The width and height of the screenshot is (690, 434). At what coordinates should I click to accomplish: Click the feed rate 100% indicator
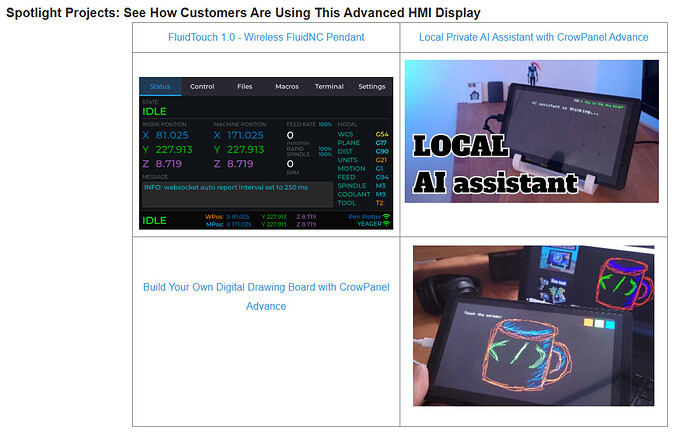[x=325, y=124]
